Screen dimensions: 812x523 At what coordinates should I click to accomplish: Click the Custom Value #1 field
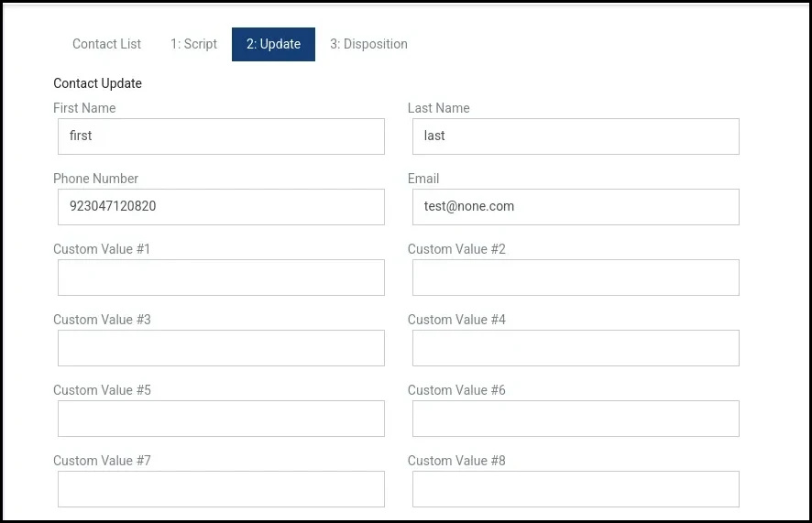(x=221, y=278)
